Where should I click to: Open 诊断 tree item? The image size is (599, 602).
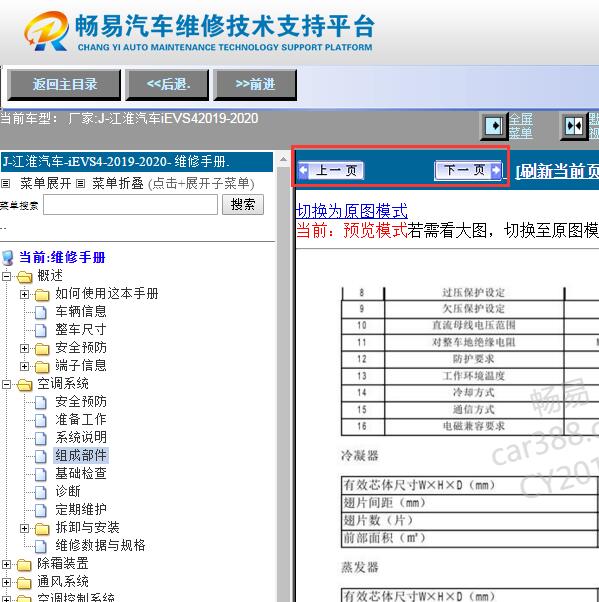point(68,491)
